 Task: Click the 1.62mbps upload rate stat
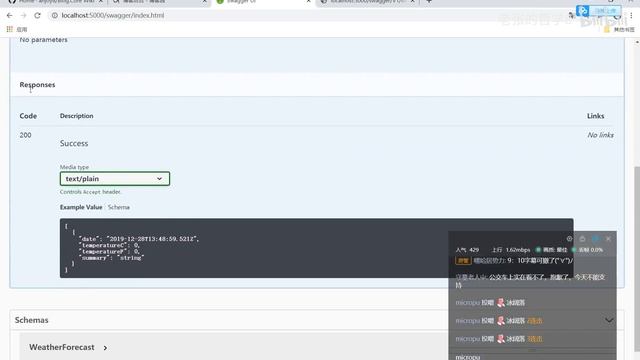click(511, 250)
